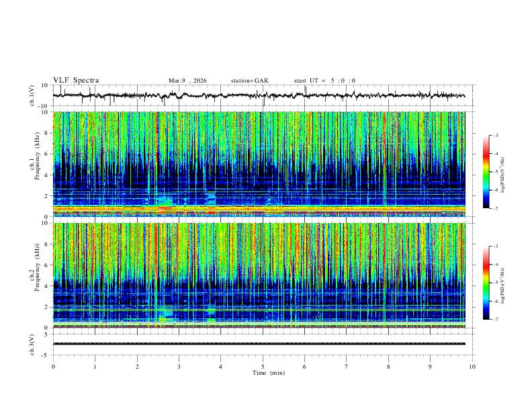
Task: Click time axis tick label '0'
Action: (x=53, y=367)
